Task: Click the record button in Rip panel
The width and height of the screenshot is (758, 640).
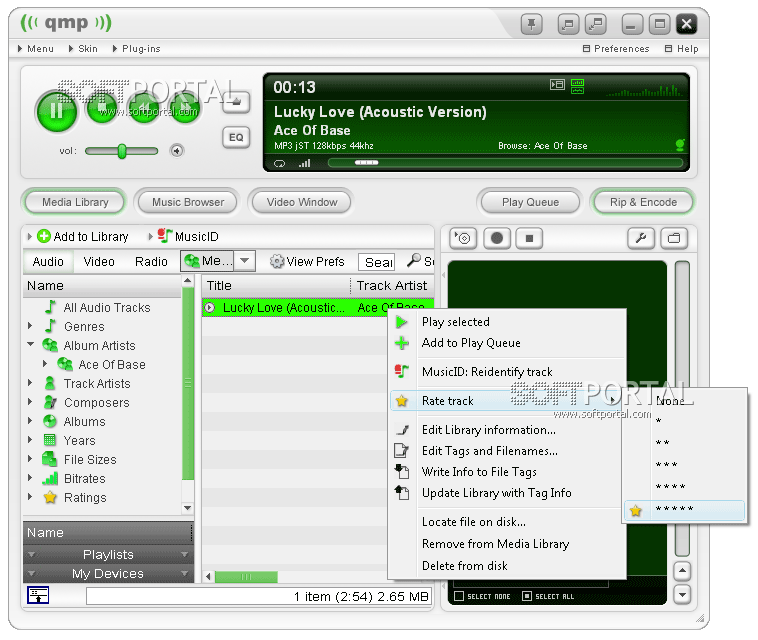Action: click(x=496, y=238)
